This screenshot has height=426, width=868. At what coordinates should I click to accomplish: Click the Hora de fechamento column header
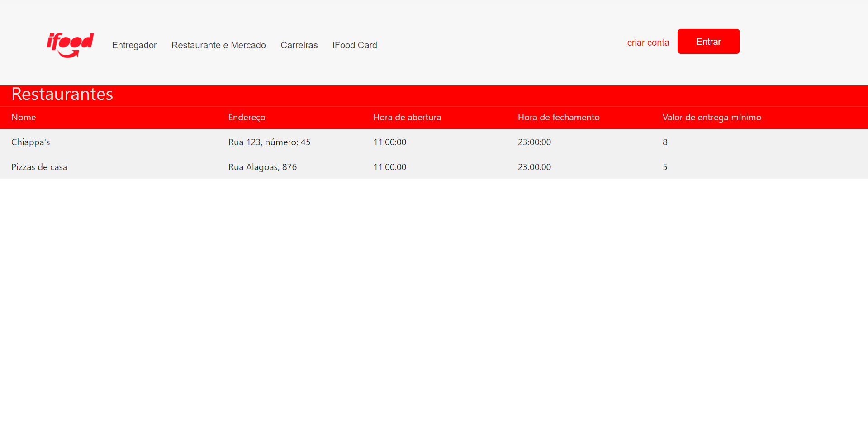click(559, 117)
